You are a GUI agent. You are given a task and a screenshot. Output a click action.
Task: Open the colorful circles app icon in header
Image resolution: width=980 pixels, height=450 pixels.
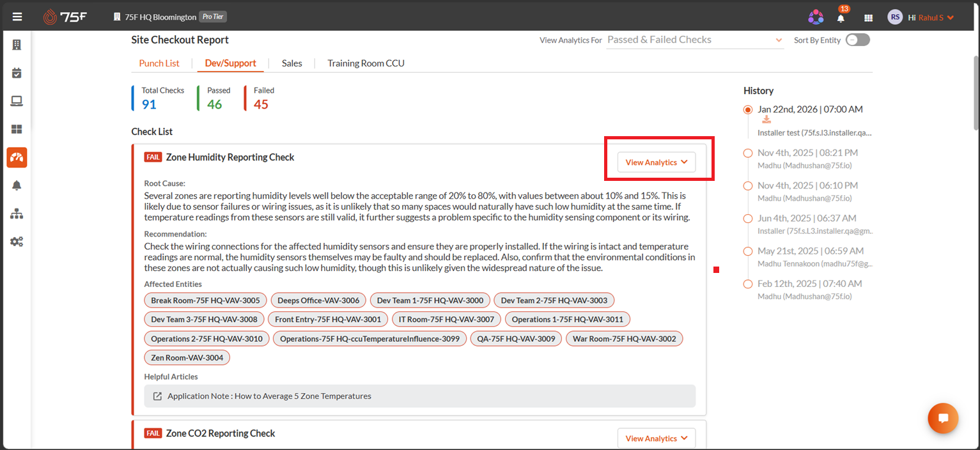816,17
